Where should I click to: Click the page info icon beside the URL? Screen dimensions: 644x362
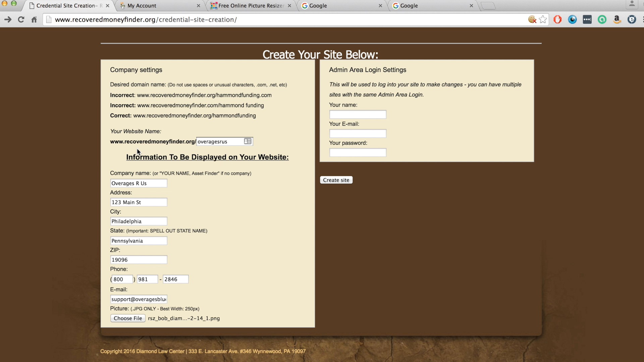[x=49, y=19]
